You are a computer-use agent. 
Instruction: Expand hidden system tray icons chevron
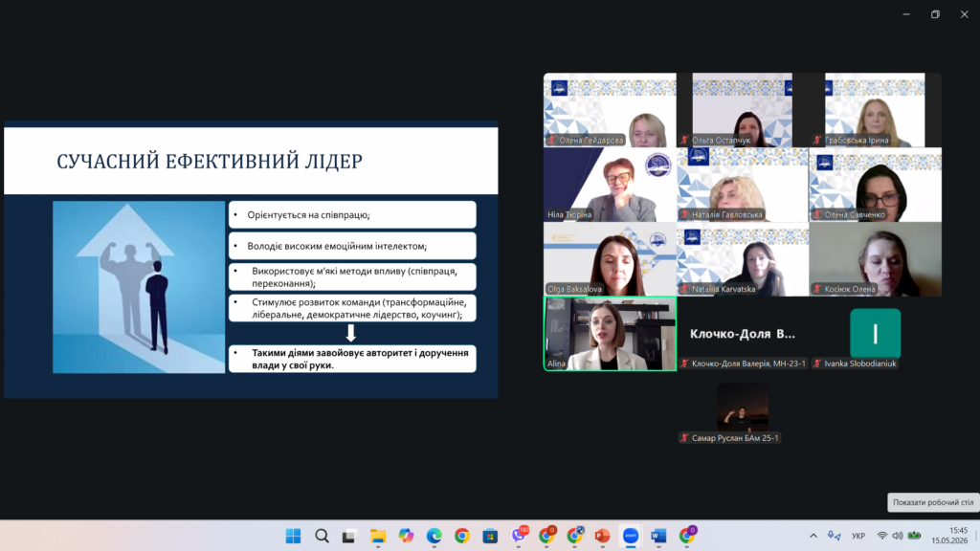pos(813,536)
